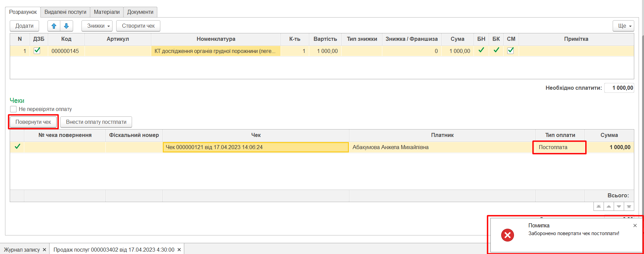Toggle СМ checkbox in row 1
Viewport: 644px width, 254px height.
tap(511, 51)
